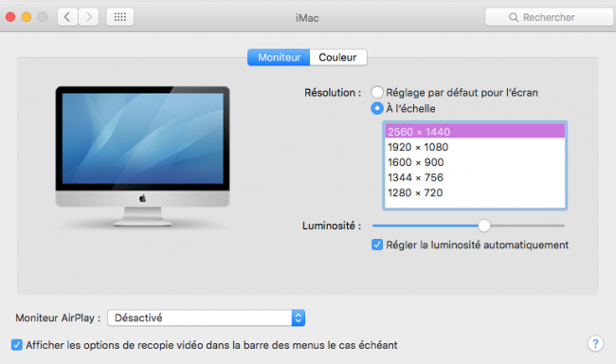This screenshot has height=364, width=616.
Task: Open the Moniteur AirPlay dropdown
Action: 207,318
